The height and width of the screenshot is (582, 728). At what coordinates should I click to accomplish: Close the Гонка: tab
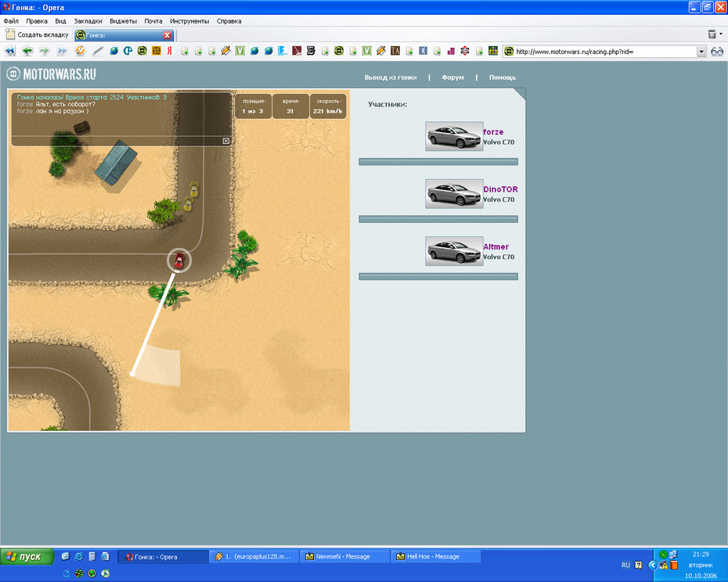[x=168, y=35]
